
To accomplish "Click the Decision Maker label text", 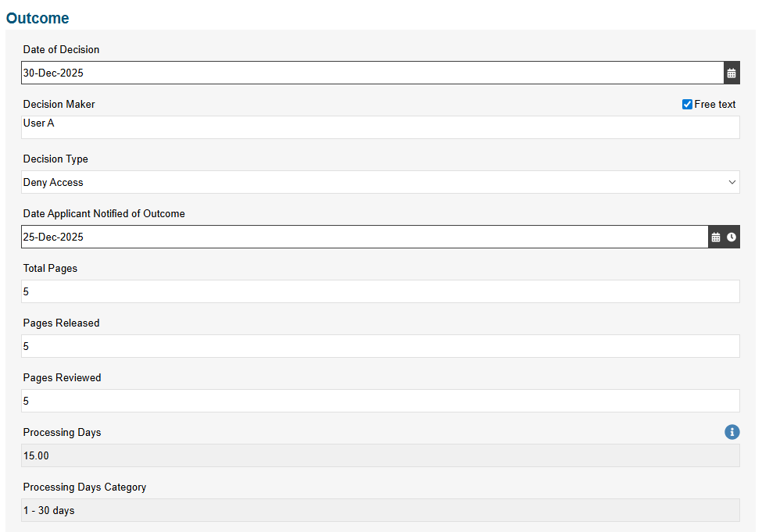I will click(x=59, y=104).
